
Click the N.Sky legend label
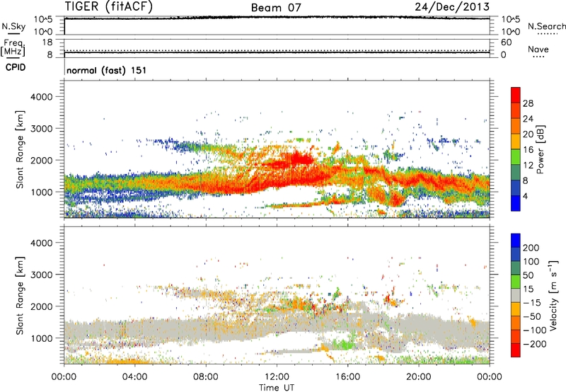(x=13, y=26)
